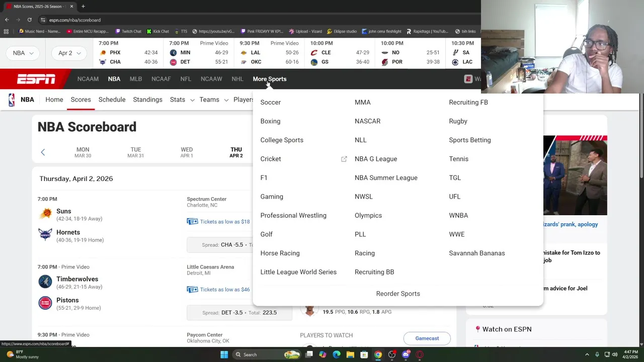This screenshot has height=362, width=644.
Task: Open the Scores tab in NBA subnav
Action: tap(80, 100)
